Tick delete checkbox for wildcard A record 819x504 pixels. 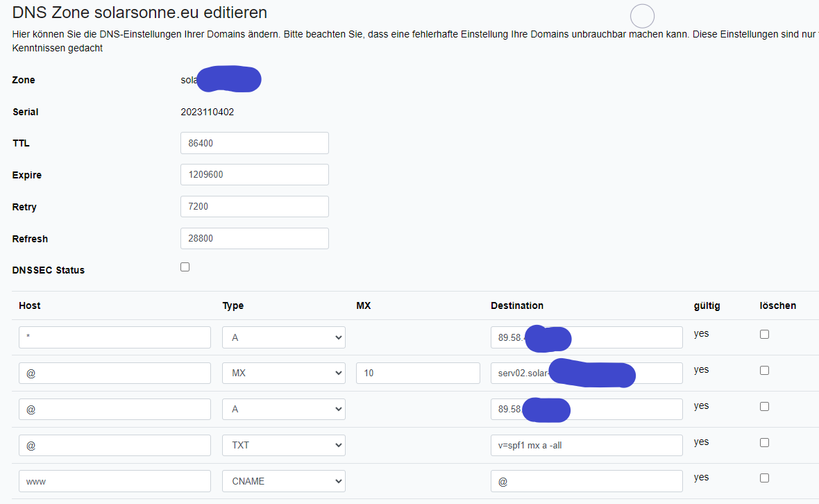tap(764, 334)
